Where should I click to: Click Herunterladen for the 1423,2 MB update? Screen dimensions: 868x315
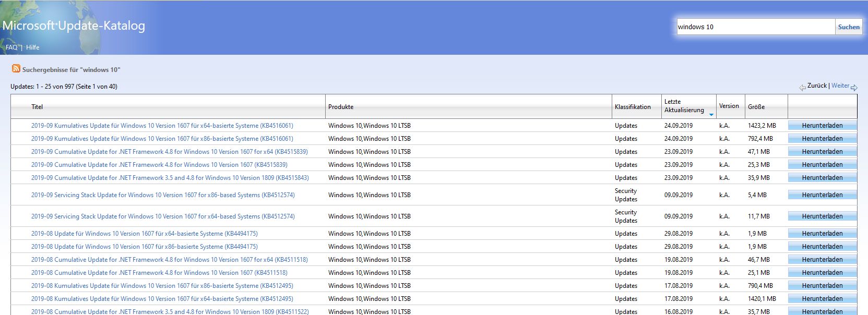(x=823, y=126)
